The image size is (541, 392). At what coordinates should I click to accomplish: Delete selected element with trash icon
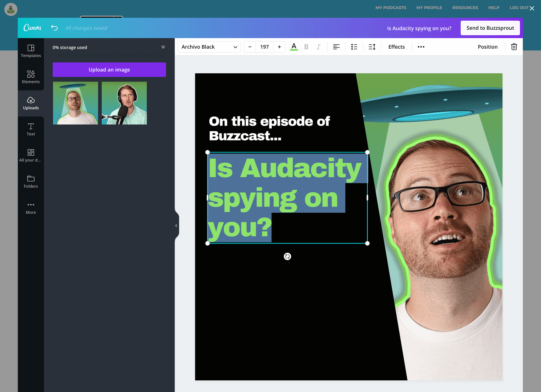tap(514, 47)
